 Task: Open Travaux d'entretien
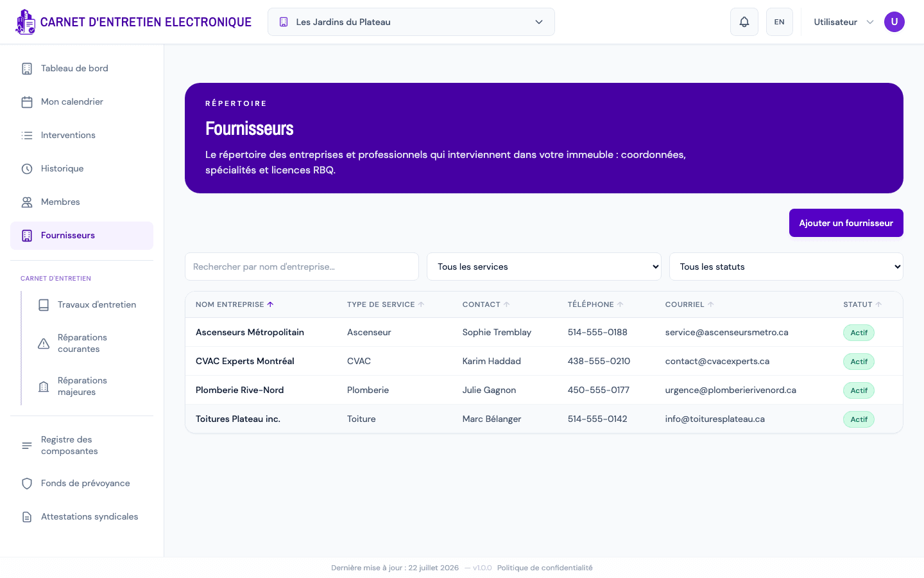pos(90,305)
